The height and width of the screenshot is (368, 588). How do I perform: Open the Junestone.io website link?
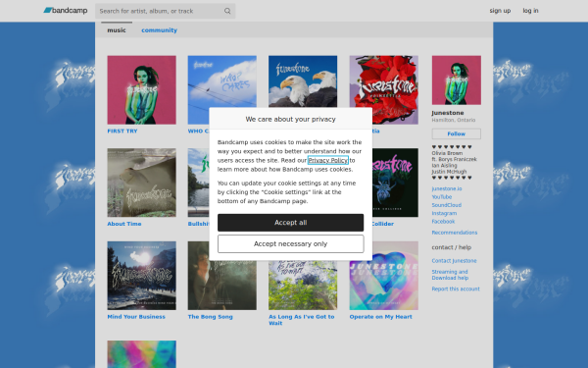coord(447,188)
